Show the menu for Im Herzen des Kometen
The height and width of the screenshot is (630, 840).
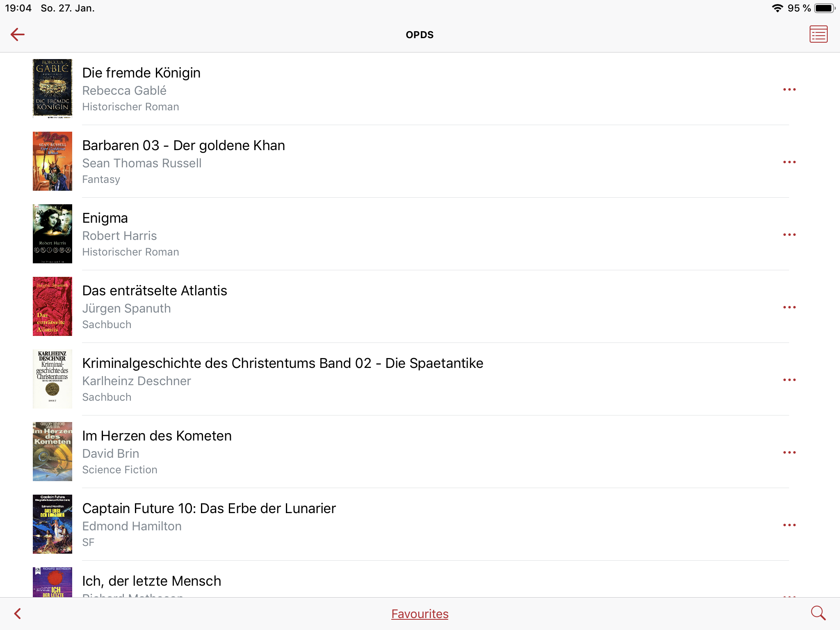[x=789, y=452]
